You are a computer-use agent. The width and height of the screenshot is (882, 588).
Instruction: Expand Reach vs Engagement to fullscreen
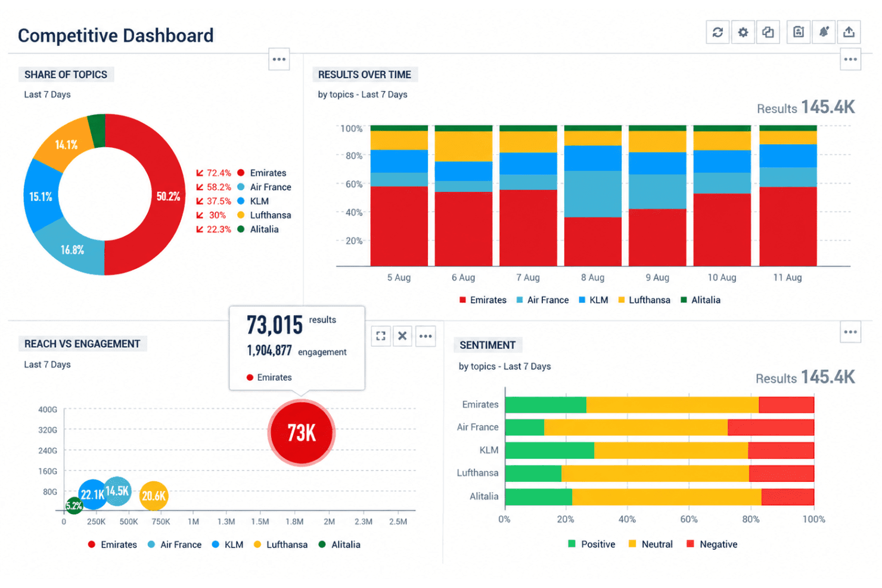pos(381,336)
